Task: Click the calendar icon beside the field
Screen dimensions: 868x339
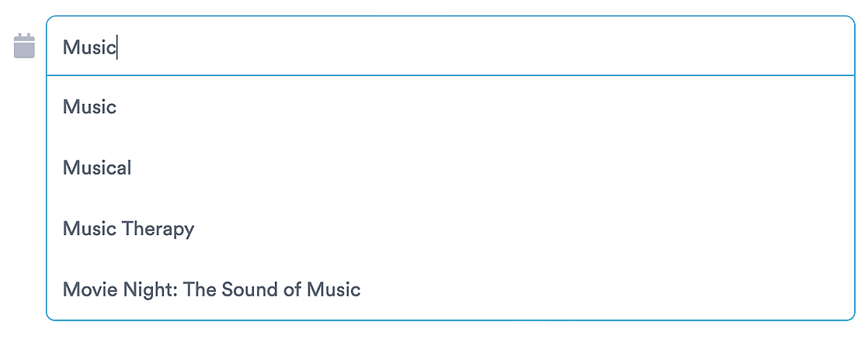Action: pyautogui.click(x=25, y=46)
